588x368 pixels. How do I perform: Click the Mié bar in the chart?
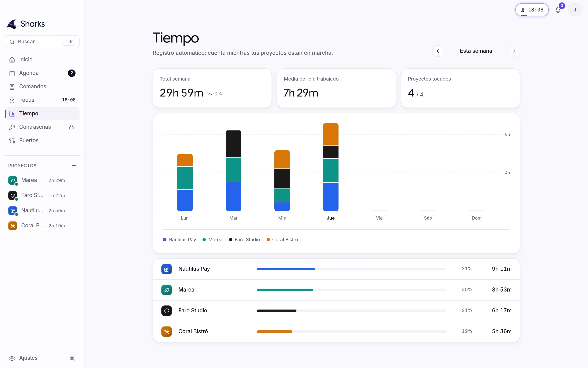[x=282, y=181]
